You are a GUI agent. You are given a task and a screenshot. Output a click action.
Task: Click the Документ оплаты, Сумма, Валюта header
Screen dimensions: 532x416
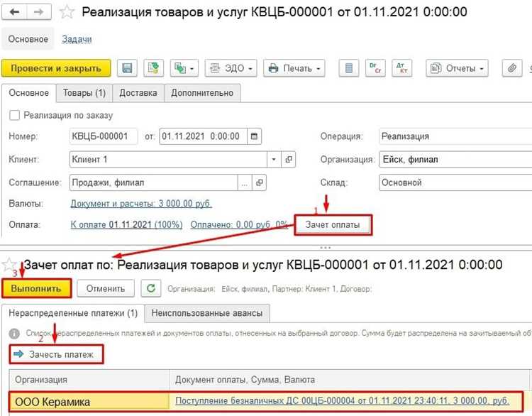pos(350,380)
